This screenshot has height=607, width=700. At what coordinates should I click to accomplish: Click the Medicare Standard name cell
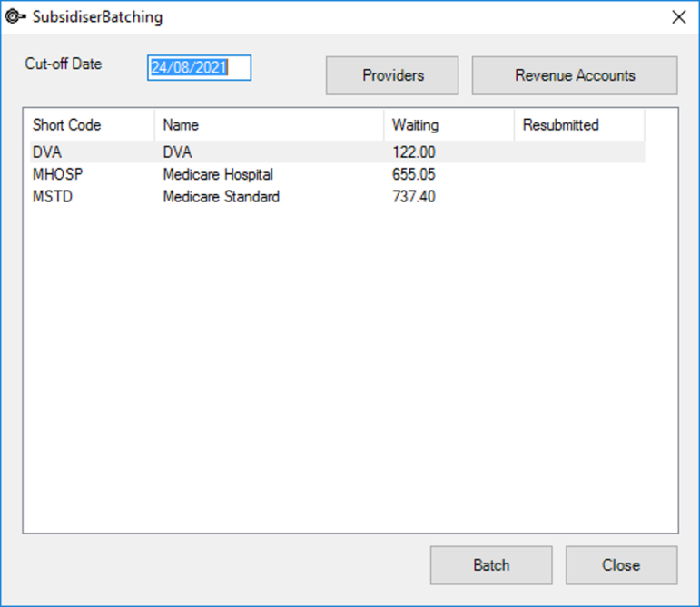(x=221, y=197)
